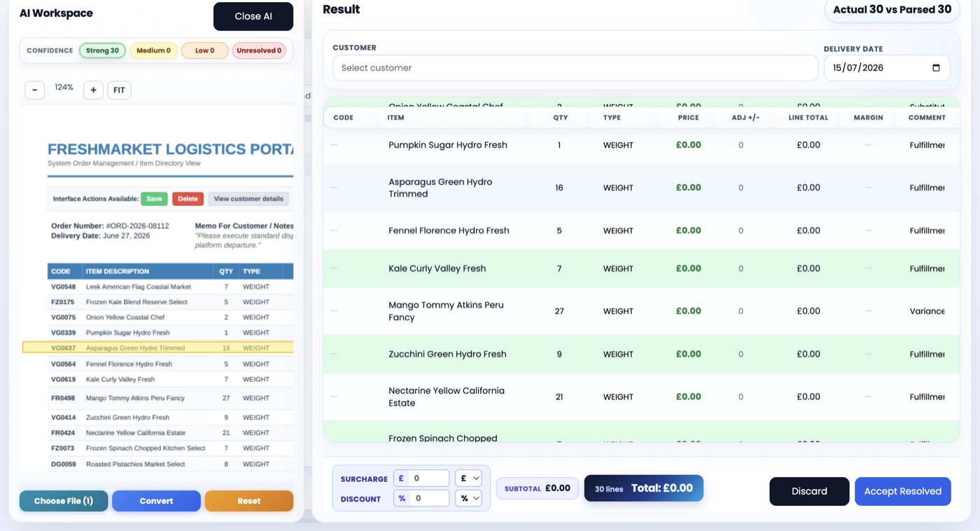The image size is (980, 531).
Task: Filter by Strong 30 confidence
Action: tap(102, 50)
